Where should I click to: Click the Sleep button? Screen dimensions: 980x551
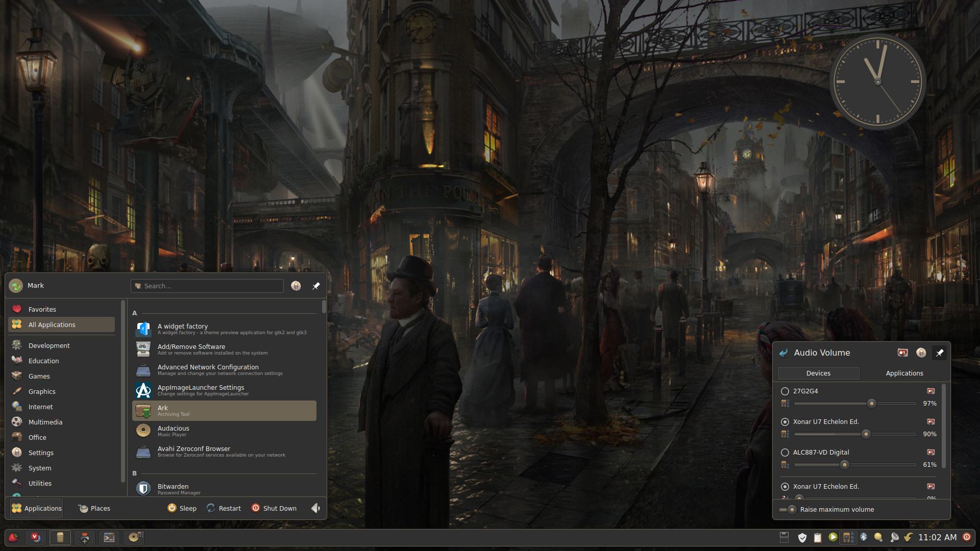(x=182, y=508)
